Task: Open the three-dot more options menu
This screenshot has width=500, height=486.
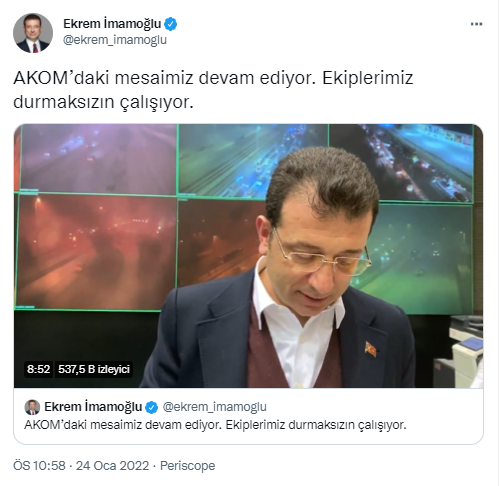Action: click(476, 24)
